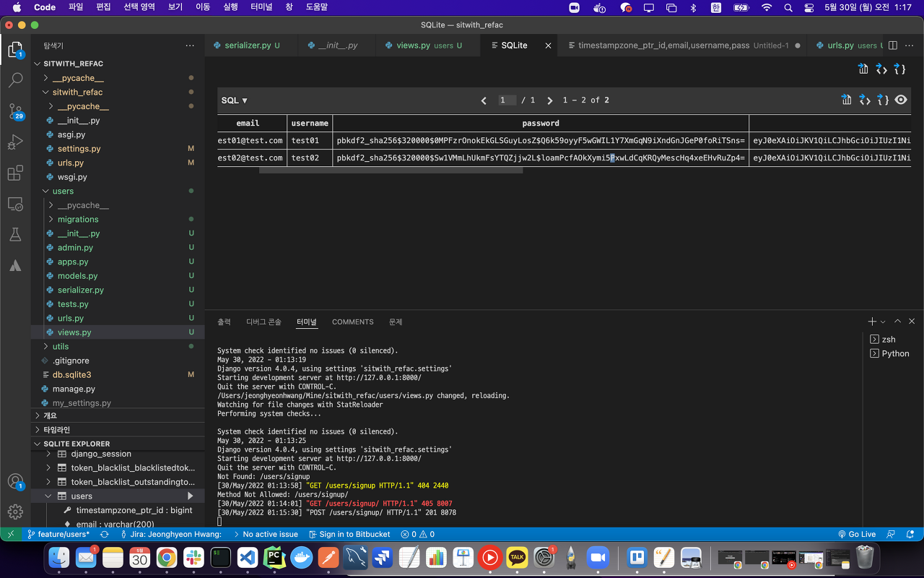Click the feedback icon in status bar
This screenshot has width=924, height=578.
[x=891, y=534]
